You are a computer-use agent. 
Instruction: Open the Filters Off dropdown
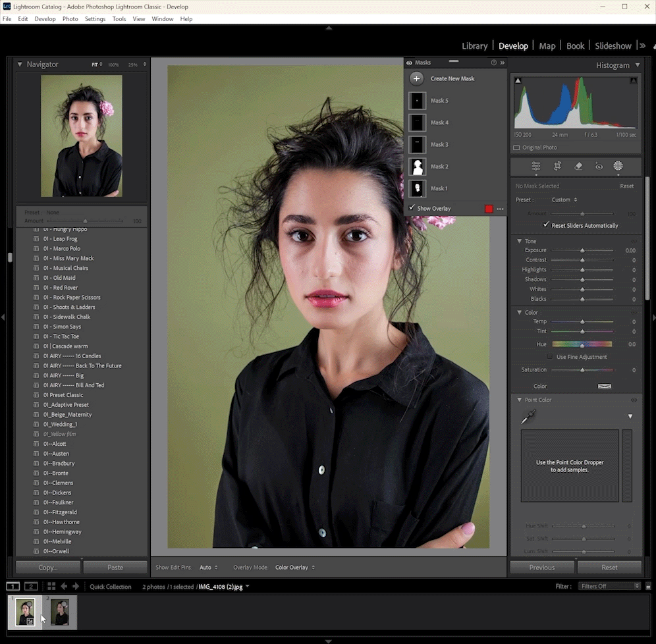pos(609,586)
